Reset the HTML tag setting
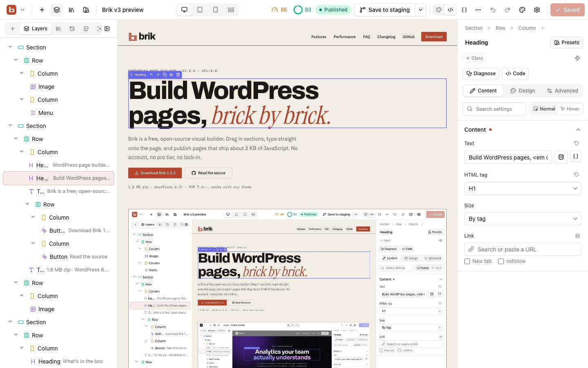The image size is (588, 368). click(577, 175)
